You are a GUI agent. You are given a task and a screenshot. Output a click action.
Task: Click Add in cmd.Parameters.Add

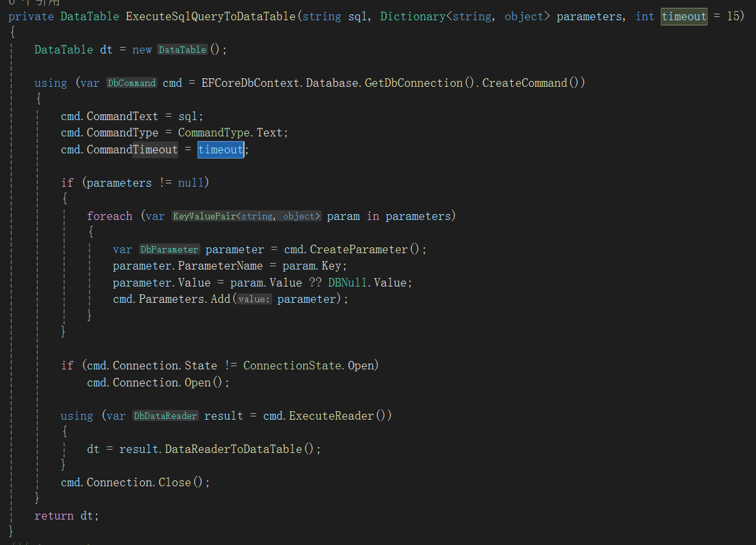click(221, 299)
